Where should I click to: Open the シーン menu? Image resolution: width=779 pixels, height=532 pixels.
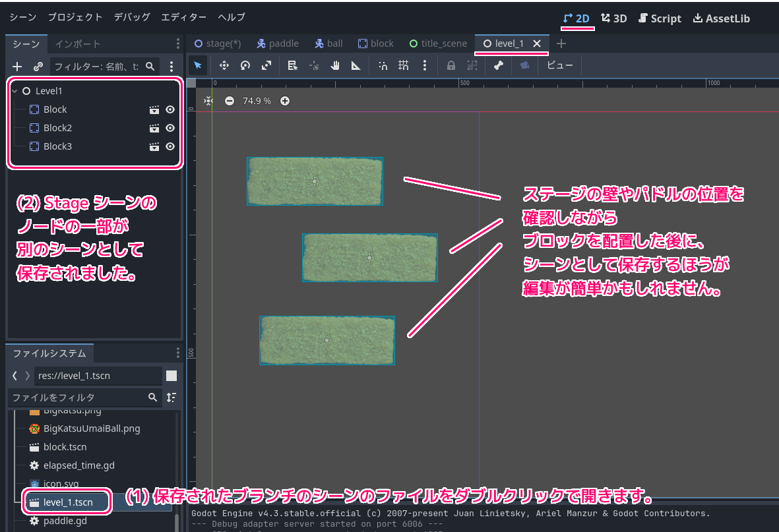click(23, 17)
